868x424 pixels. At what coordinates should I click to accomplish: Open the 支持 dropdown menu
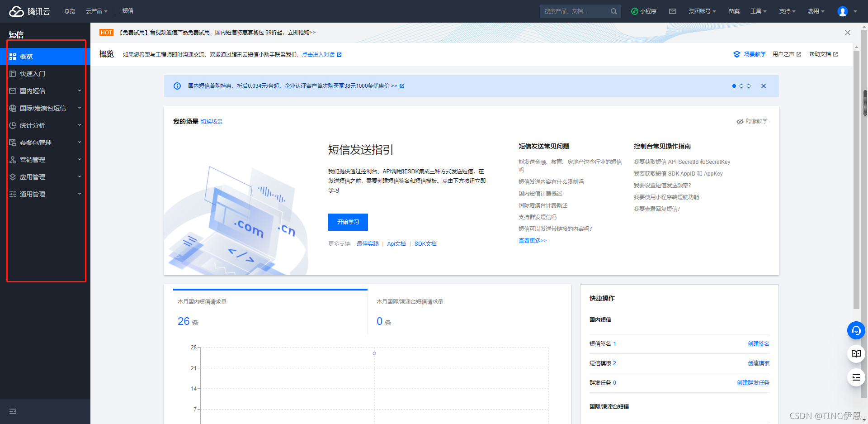pos(788,11)
